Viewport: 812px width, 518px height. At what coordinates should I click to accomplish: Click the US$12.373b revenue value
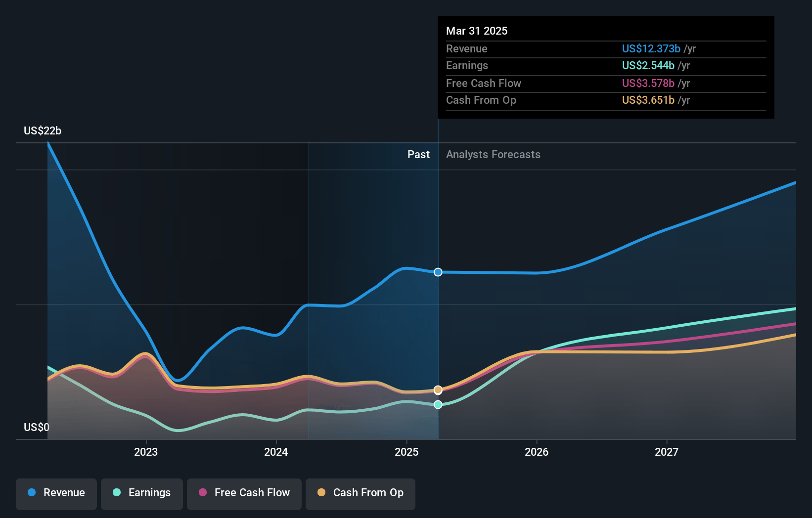651,49
